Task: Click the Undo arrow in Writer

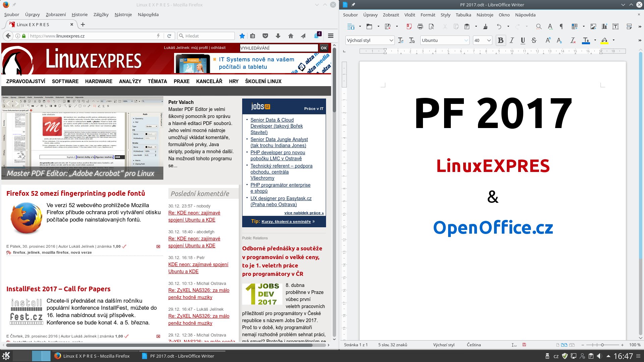Action: (499, 26)
